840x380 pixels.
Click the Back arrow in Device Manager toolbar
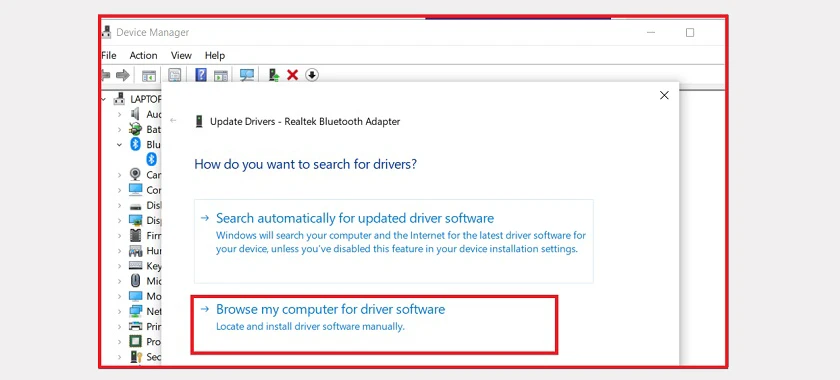(106, 75)
